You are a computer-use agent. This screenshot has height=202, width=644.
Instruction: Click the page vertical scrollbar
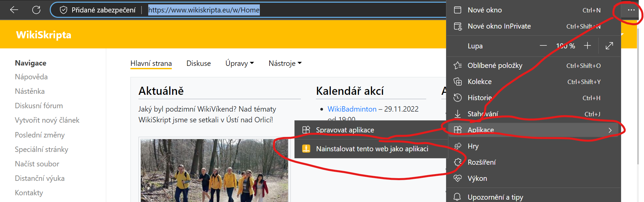(638, 96)
